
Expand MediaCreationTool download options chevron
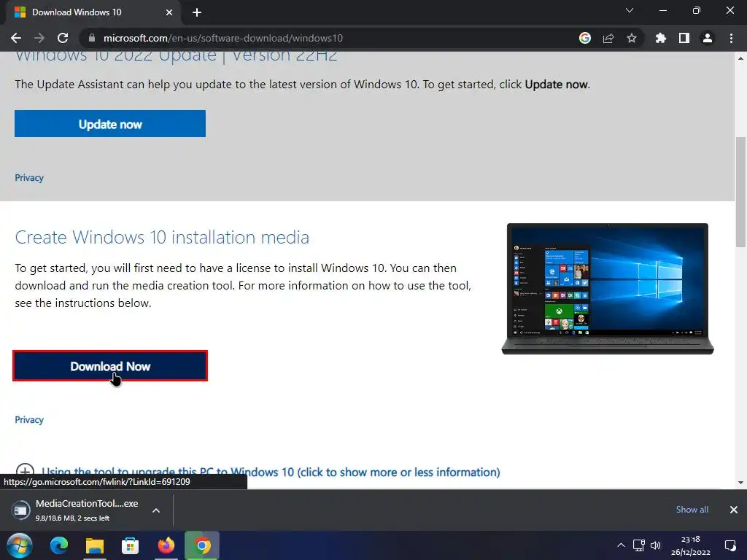(156, 510)
